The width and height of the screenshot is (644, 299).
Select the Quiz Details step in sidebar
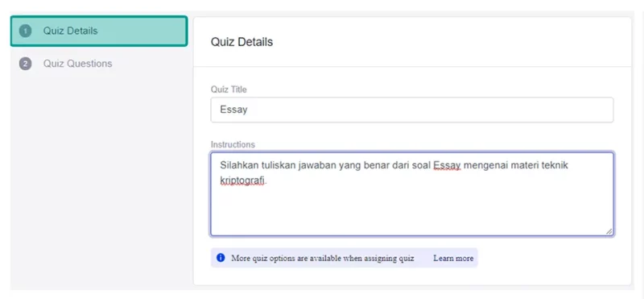[x=99, y=31]
